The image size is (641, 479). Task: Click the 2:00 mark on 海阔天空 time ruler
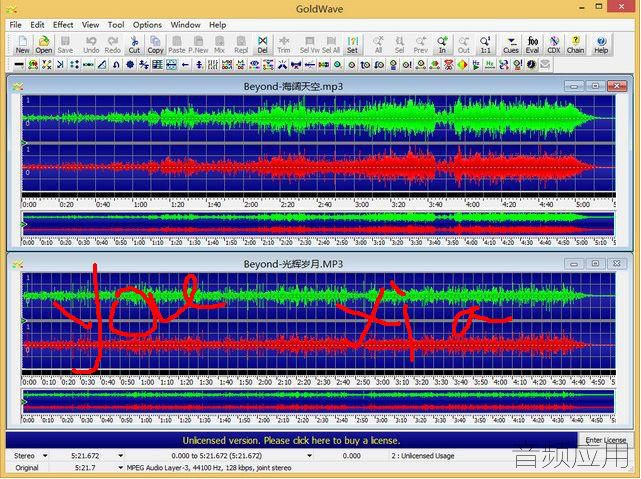(x=251, y=204)
